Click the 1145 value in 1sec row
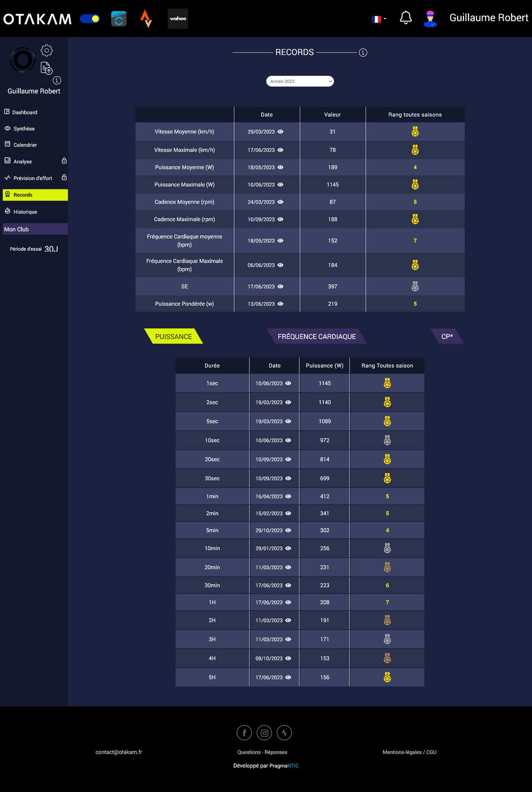Image resolution: width=532 pixels, height=792 pixels. (x=325, y=383)
